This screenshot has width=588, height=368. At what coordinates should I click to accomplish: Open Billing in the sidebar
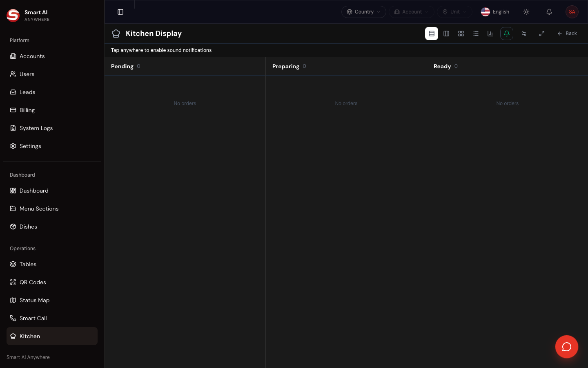[52, 110]
